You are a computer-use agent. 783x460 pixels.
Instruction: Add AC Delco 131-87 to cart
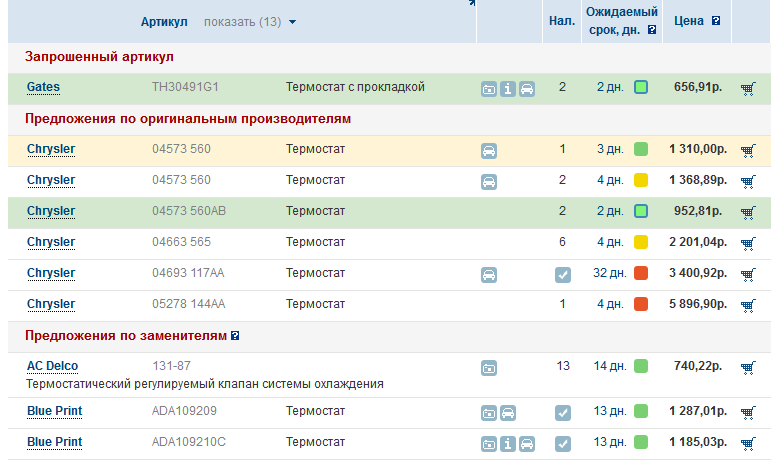point(748,368)
